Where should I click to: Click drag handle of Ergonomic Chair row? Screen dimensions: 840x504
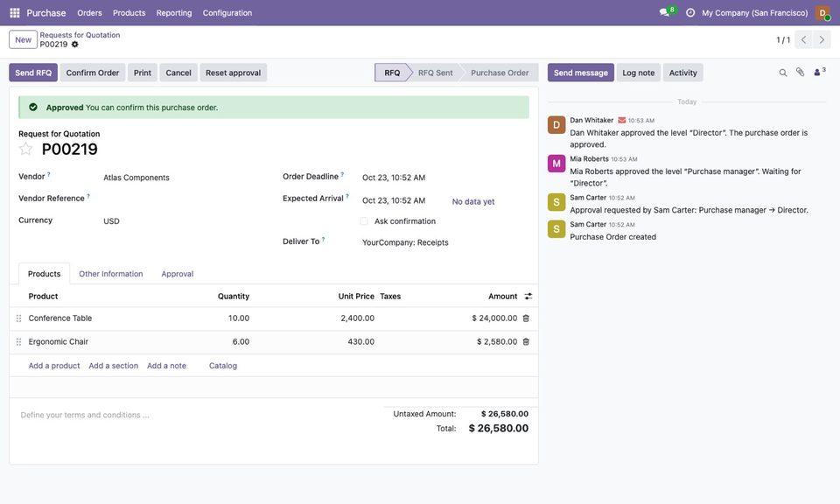[x=18, y=342]
